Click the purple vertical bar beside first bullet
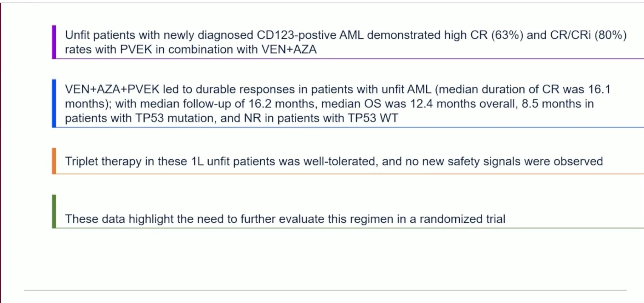The image size is (644, 303). coord(54,42)
